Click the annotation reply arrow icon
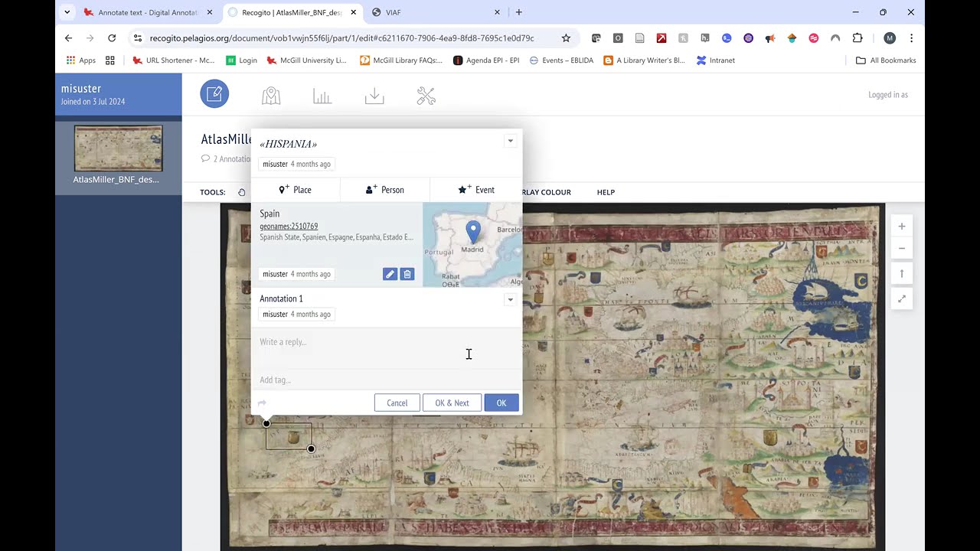 (x=262, y=403)
